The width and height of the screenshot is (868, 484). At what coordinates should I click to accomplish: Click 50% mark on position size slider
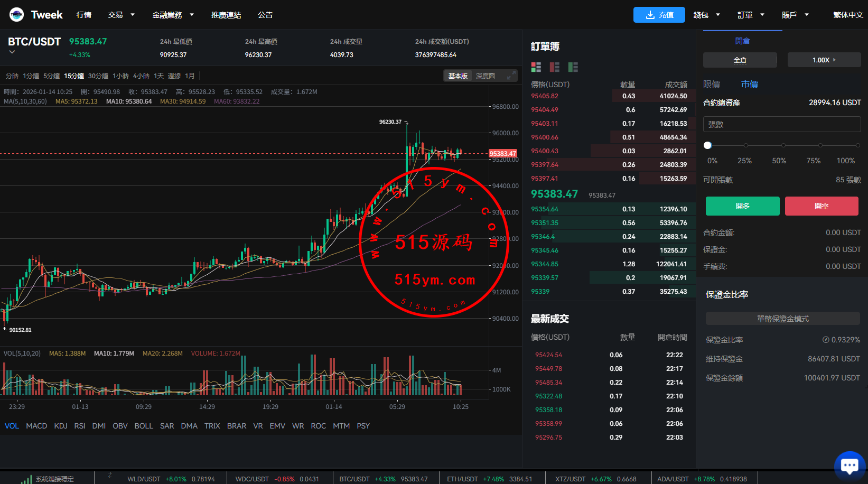(783, 145)
